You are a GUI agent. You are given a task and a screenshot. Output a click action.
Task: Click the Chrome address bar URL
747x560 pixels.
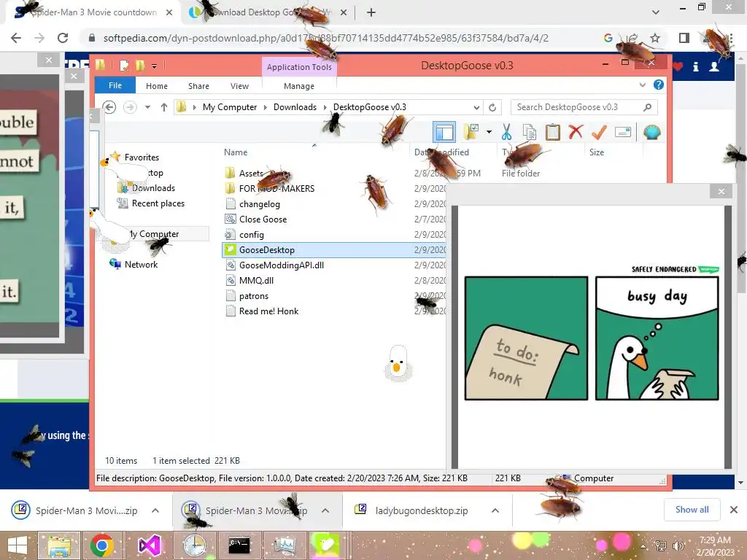[326, 38]
